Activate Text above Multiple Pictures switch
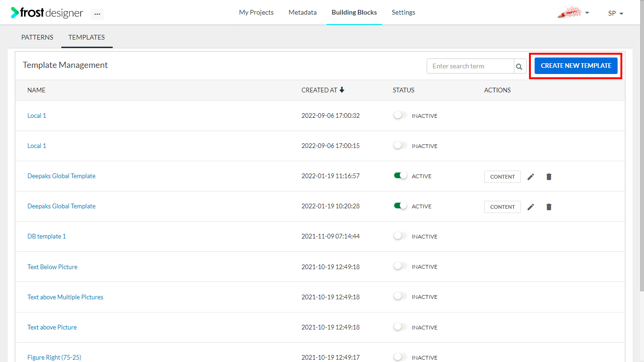Screen dimensions: 644x362 coord(400,296)
